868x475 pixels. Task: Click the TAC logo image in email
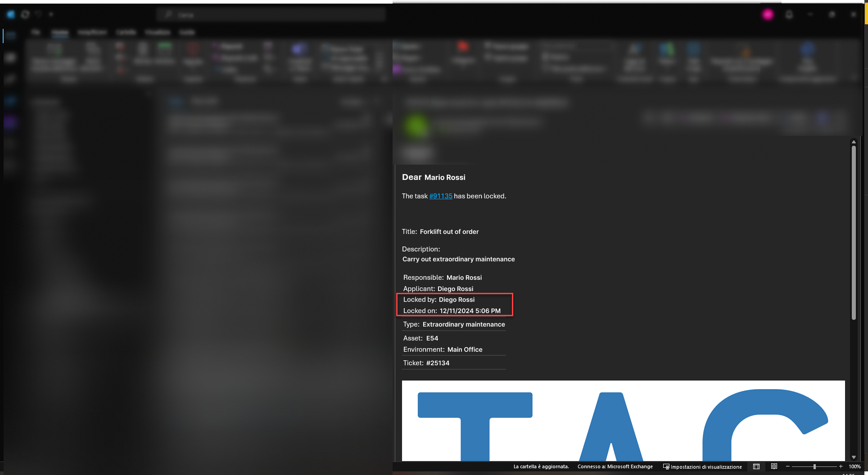click(623, 421)
